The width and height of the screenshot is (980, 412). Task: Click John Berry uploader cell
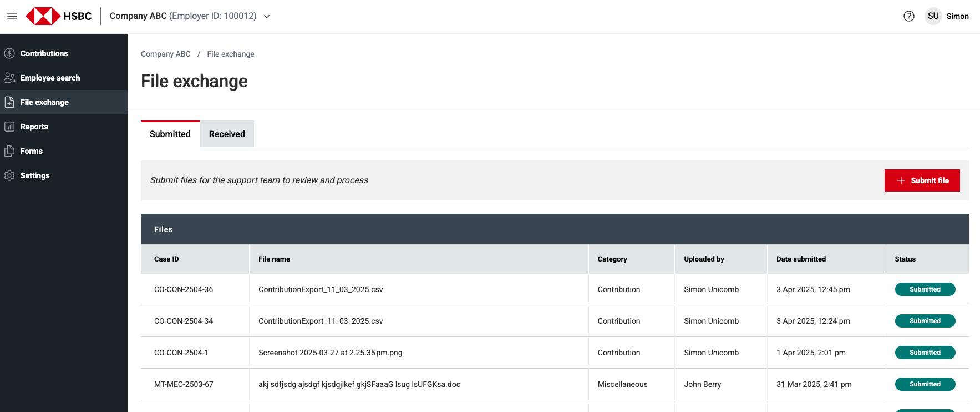(x=703, y=384)
